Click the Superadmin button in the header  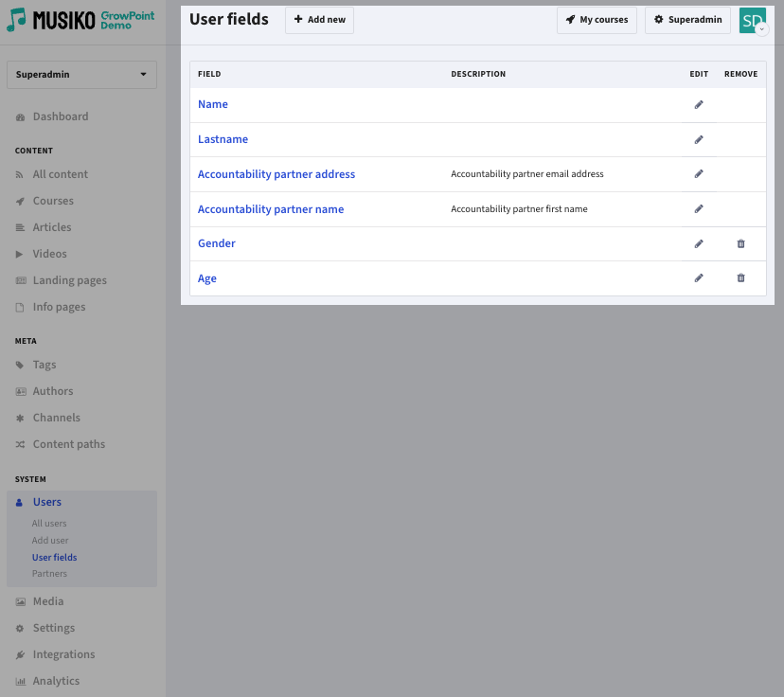click(x=687, y=20)
